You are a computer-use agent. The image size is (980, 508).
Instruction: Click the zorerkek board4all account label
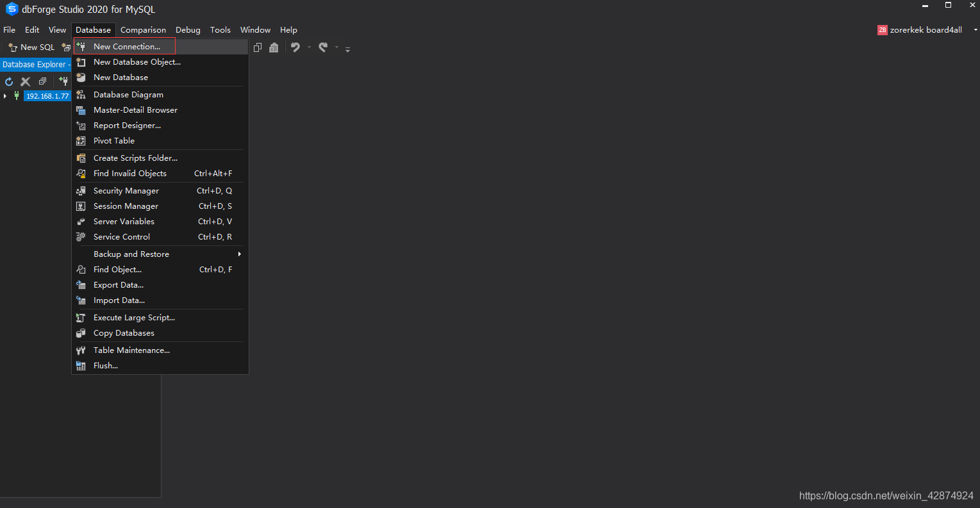click(926, 30)
